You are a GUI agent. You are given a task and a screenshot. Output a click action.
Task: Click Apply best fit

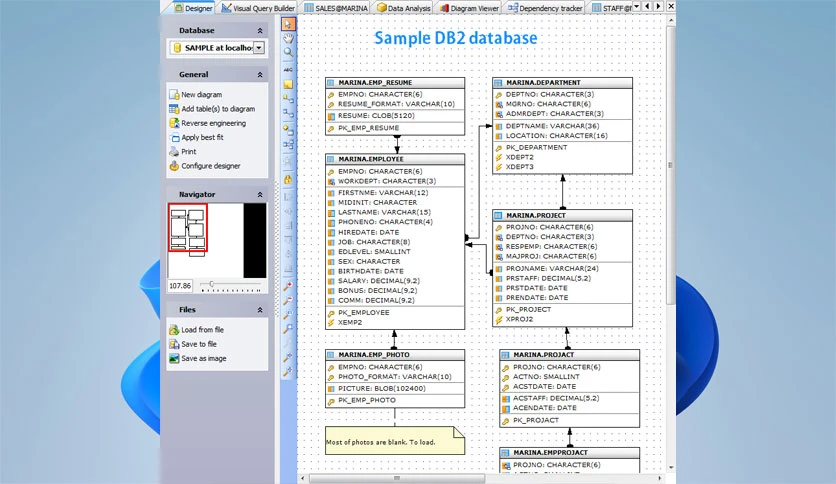[x=197, y=138]
